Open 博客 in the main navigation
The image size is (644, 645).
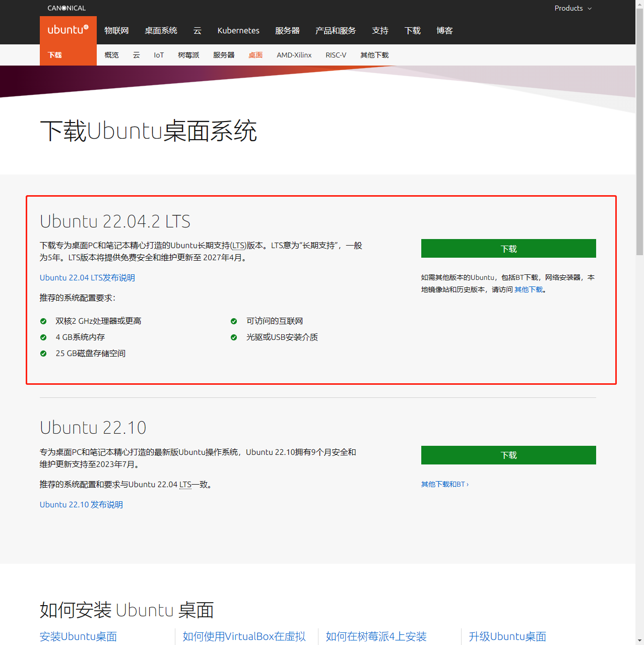point(445,30)
